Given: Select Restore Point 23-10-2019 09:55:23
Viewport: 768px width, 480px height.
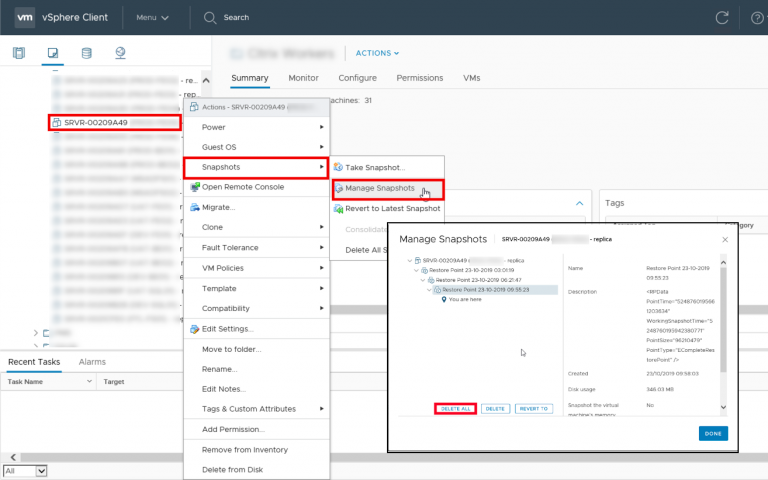Looking at the screenshot, I should (x=495, y=290).
